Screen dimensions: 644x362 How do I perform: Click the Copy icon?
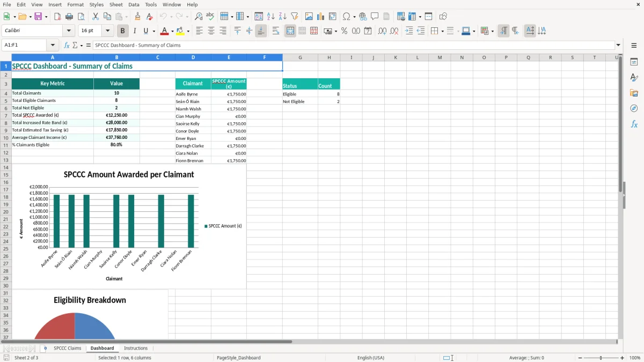coord(107,17)
